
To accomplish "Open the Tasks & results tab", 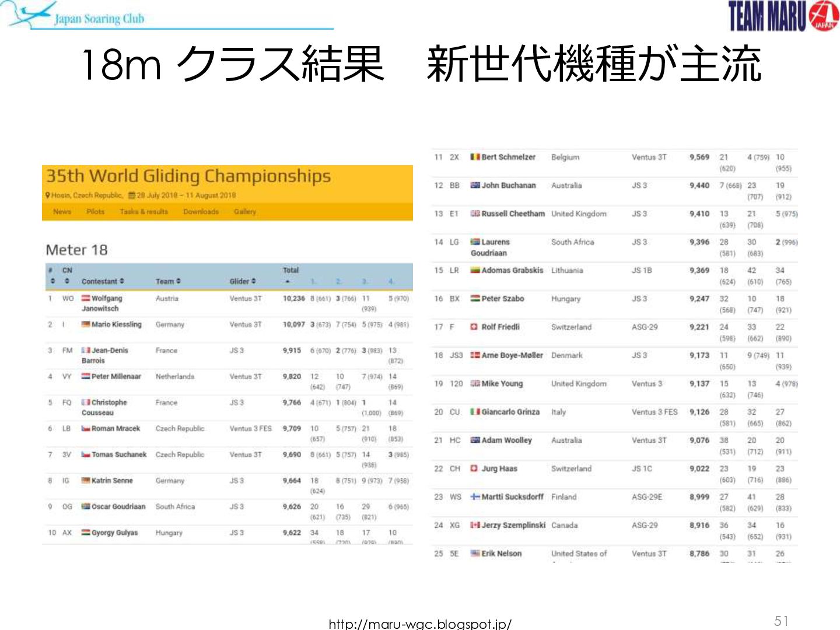I will tap(143, 212).
